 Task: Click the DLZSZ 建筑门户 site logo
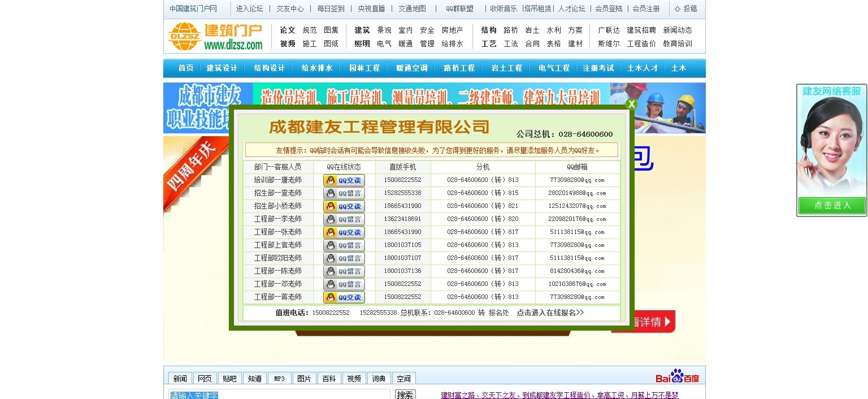click(x=215, y=36)
